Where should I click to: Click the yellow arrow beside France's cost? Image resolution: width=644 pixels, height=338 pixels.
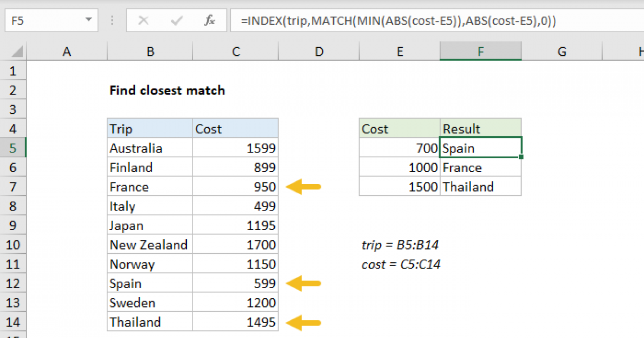[x=304, y=186]
